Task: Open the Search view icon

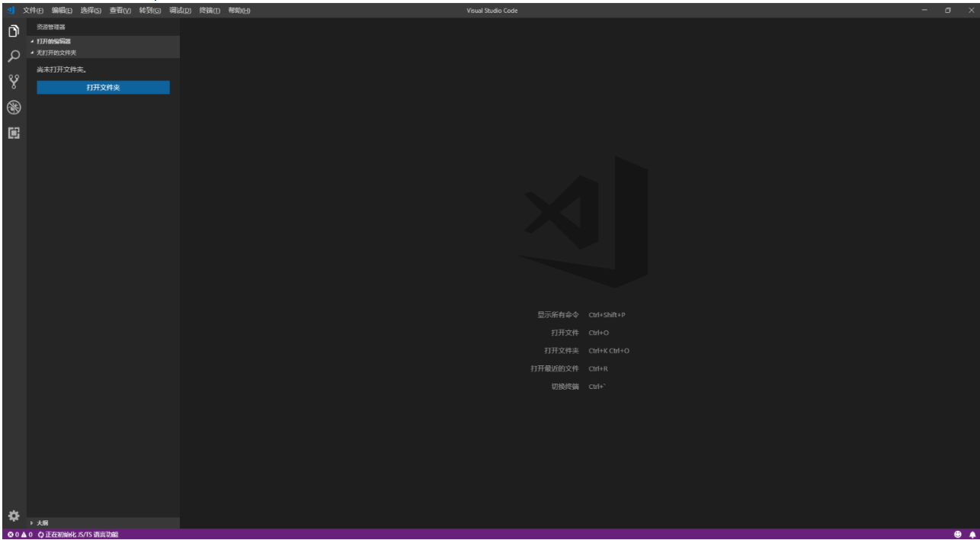Action: (x=13, y=56)
